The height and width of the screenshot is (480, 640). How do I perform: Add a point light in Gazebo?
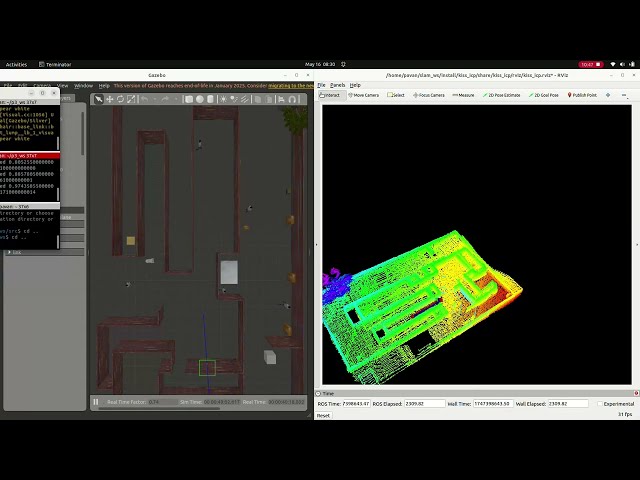(x=223, y=99)
